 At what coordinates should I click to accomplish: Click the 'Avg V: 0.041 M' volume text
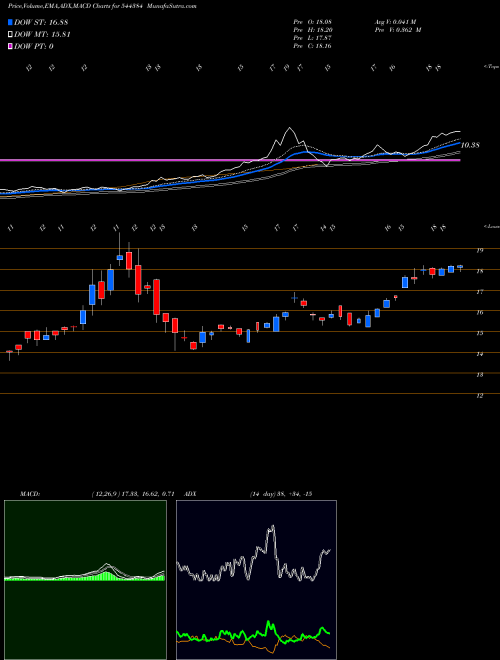(395, 21)
